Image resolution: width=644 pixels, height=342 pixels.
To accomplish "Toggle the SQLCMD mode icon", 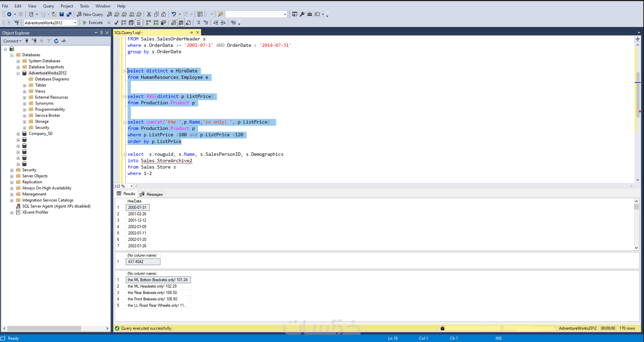I will (233, 22).
